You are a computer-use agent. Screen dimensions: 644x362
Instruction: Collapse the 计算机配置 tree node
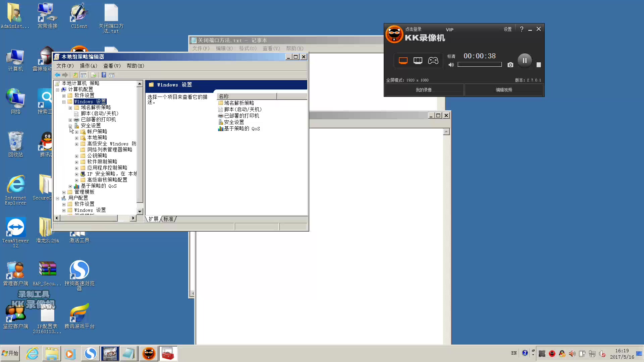tap(57, 89)
